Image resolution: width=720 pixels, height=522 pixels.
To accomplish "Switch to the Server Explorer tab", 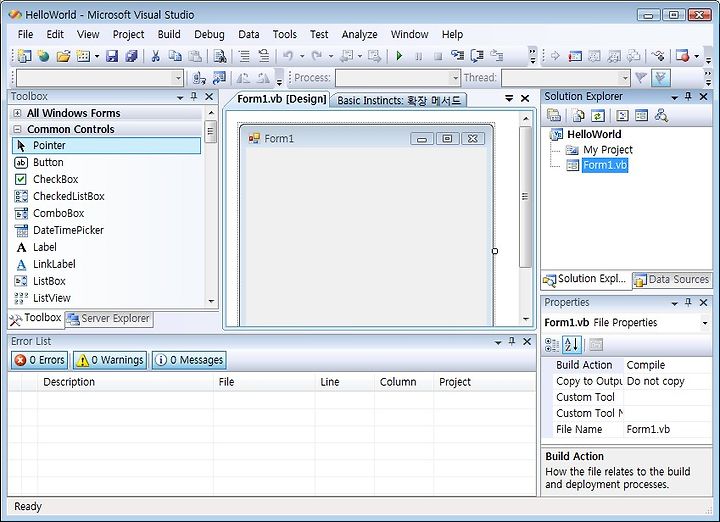I will point(109,318).
